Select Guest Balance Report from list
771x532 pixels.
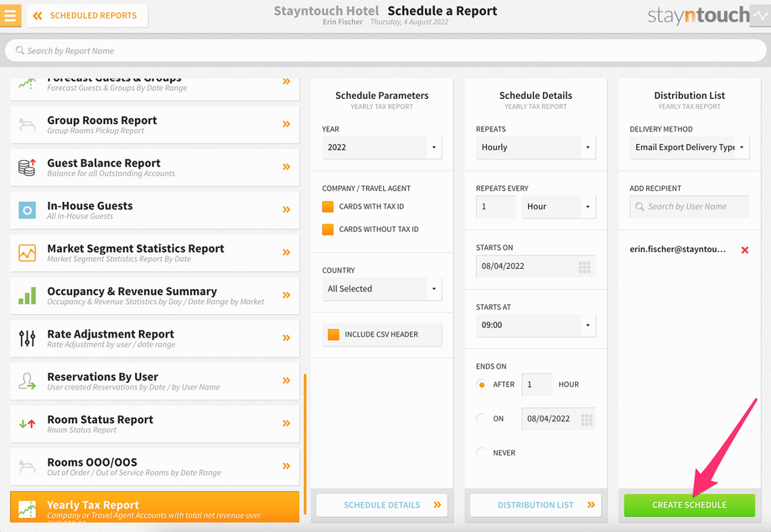154,168
